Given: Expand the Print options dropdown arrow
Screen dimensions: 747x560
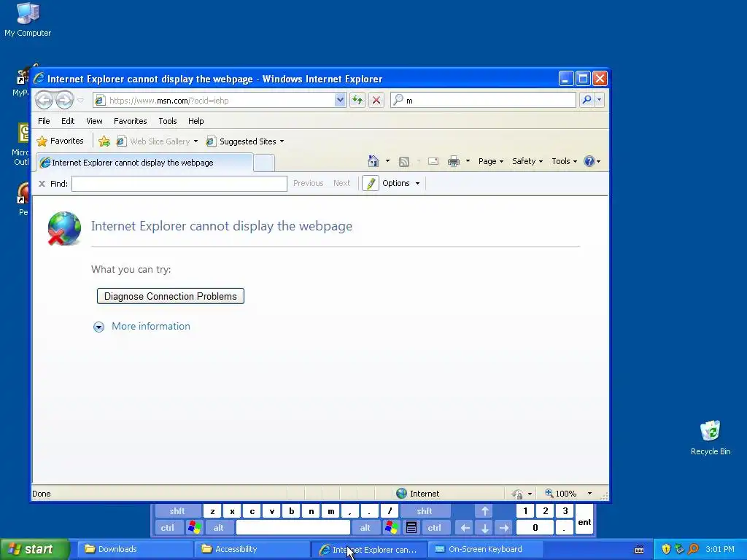Looking at the screenshot, I should pyautogui.click(x=468, y=161).
